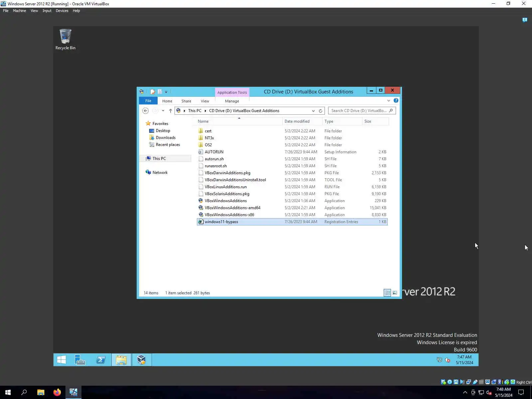Open the VirtualBox Input menu
Screen dimensions: 532x399
pyautogui.click(x=47, y=11)
